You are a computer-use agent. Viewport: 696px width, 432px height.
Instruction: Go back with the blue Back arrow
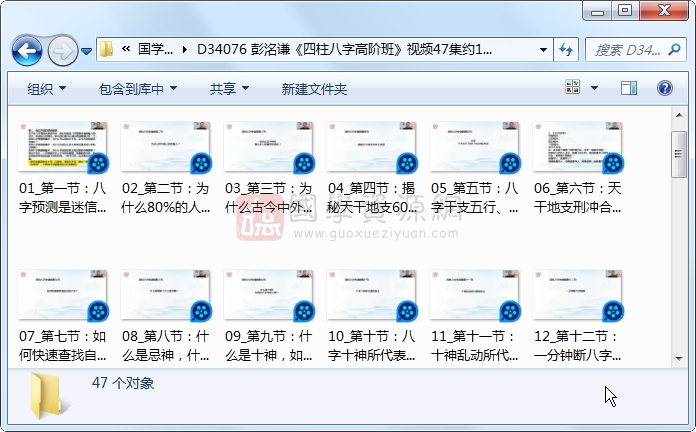(x=27, y=51)
